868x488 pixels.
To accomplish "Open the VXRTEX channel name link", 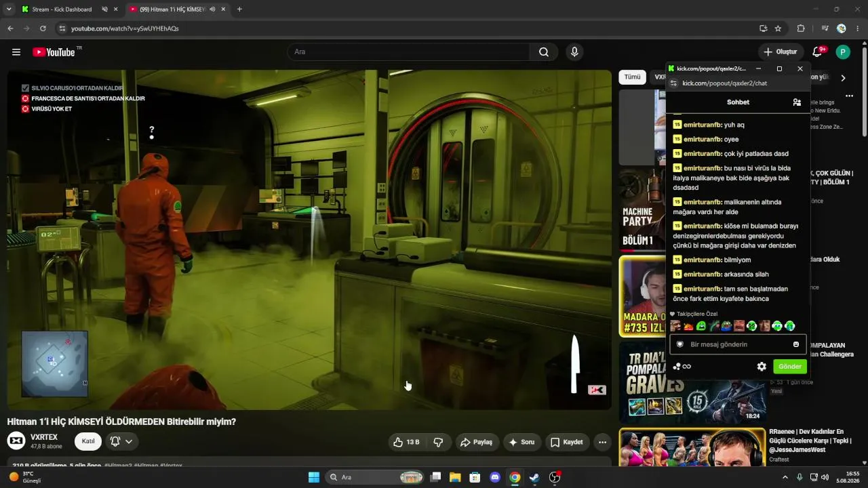I will click(44, 437).
